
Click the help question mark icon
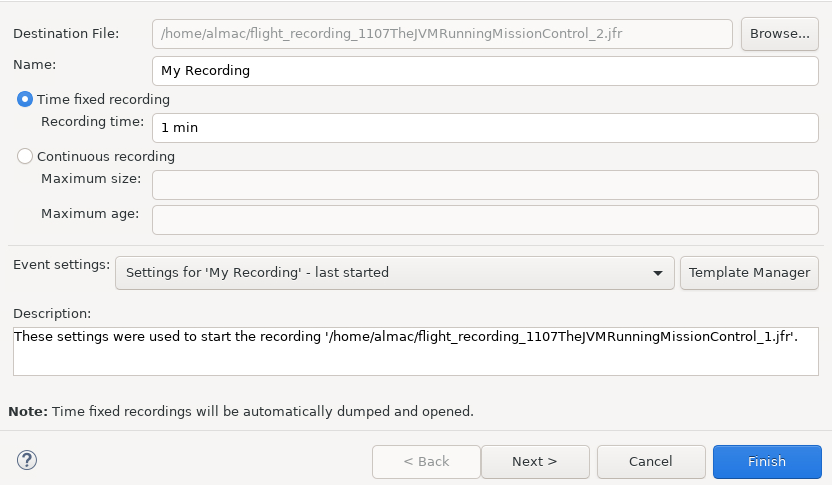(26, 461)
